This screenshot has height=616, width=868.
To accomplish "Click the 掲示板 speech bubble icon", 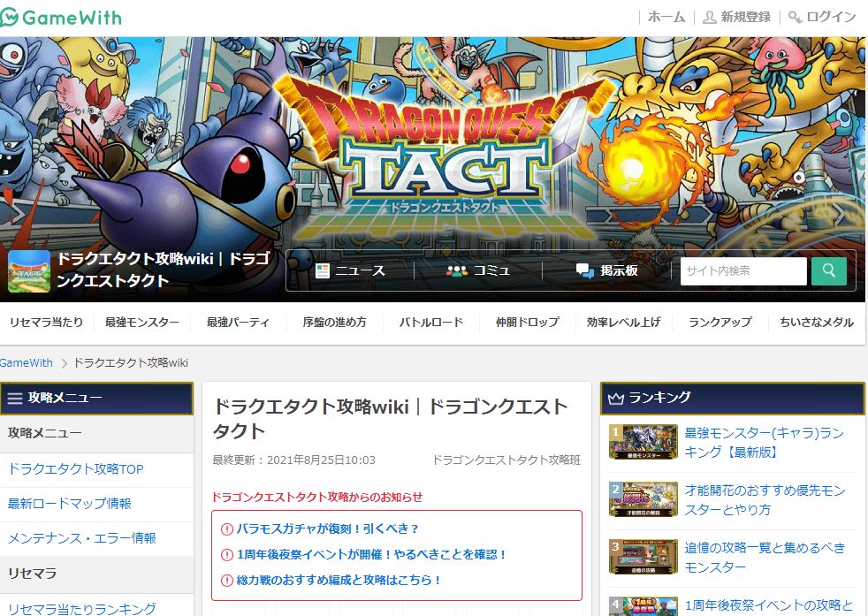I will pyautogui.click(x=584, y=270).
